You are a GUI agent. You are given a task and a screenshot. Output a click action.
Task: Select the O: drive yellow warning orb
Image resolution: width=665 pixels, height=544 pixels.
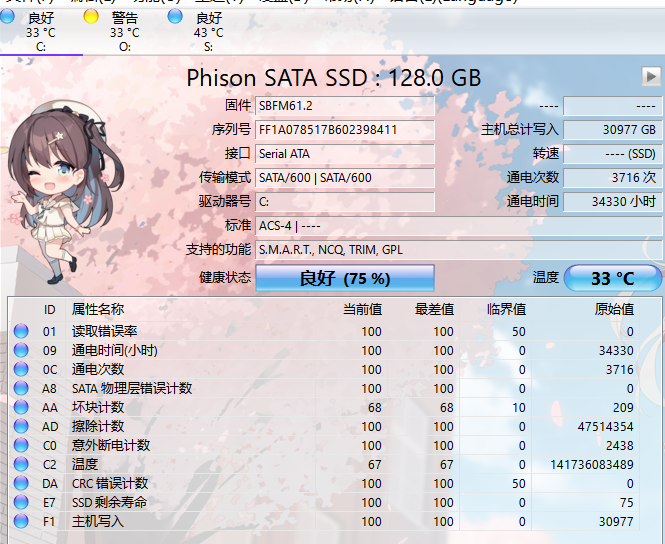91,17
